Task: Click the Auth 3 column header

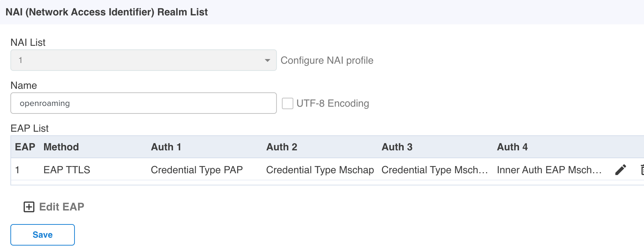Action: click(x=397, y=147)
